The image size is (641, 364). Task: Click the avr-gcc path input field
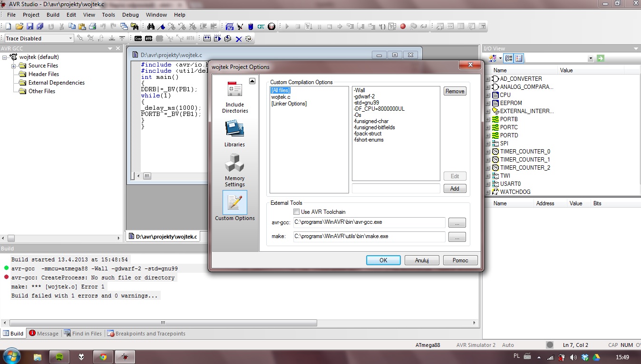point(369,222)
